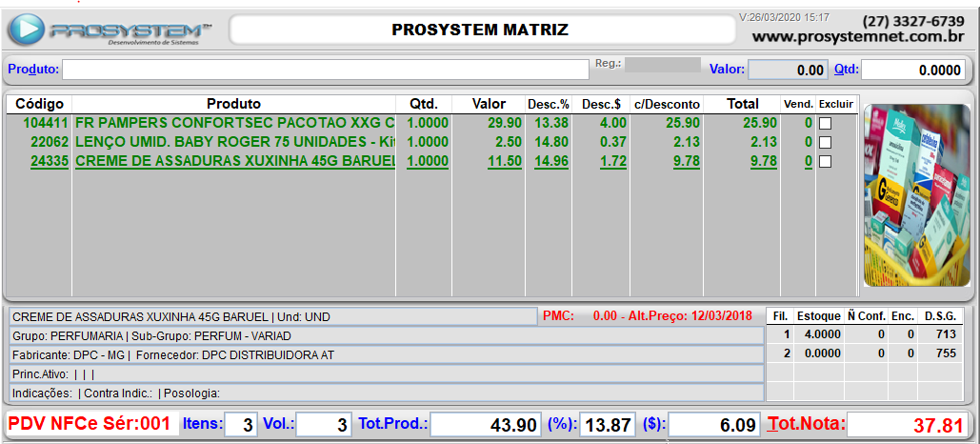Click the Produto column header
This screenshot has width=980, height=444.
233,104
